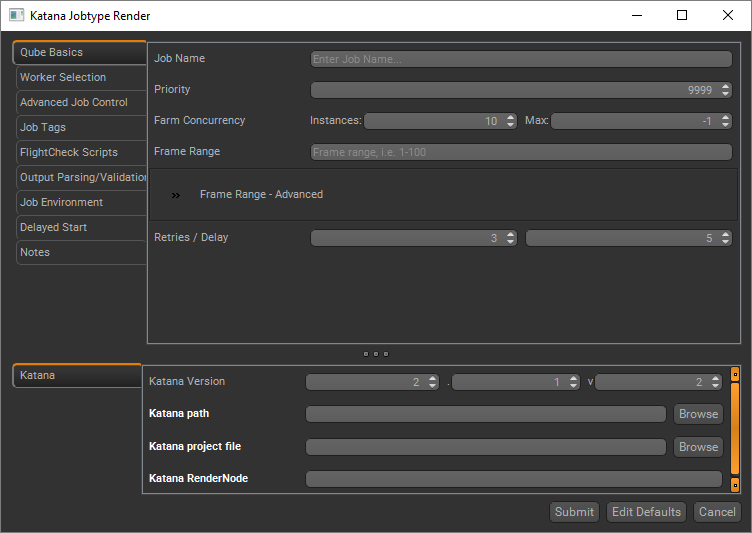
Task: Click the orange Katana panel scrollbar thumb
Action: tap(735, 428)
